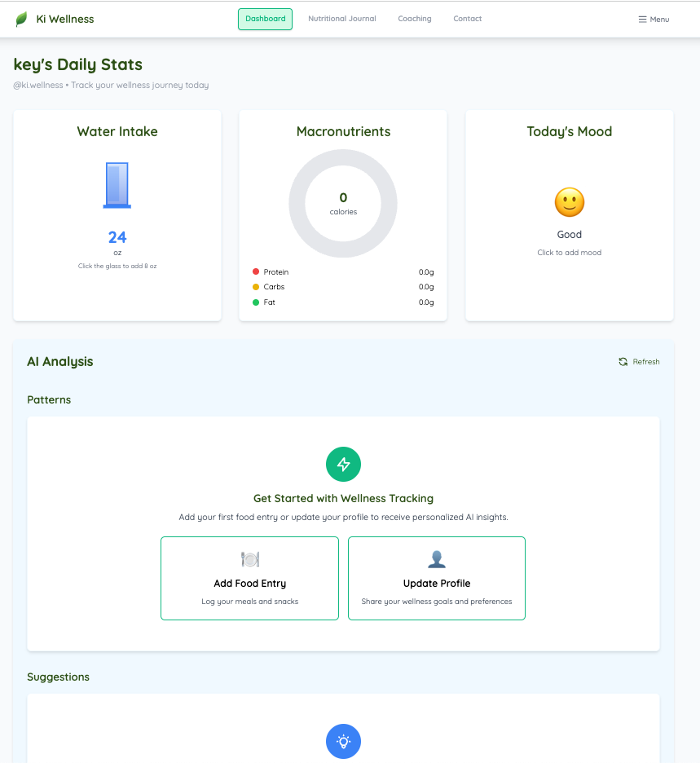The width and height of the screenshot is (700, 763).
Task: Click 'Click the glass to add 8 oz'
Action: click(x=117, y=266)
